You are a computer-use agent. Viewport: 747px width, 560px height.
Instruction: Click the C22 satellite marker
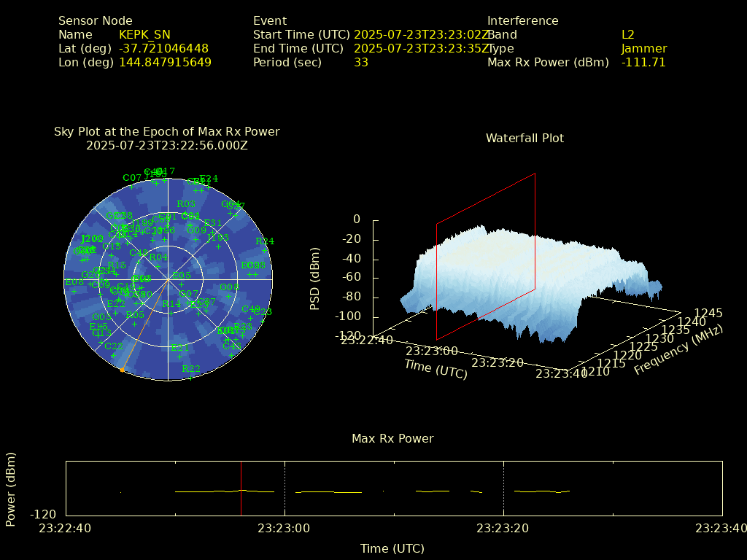pos(113,346)
